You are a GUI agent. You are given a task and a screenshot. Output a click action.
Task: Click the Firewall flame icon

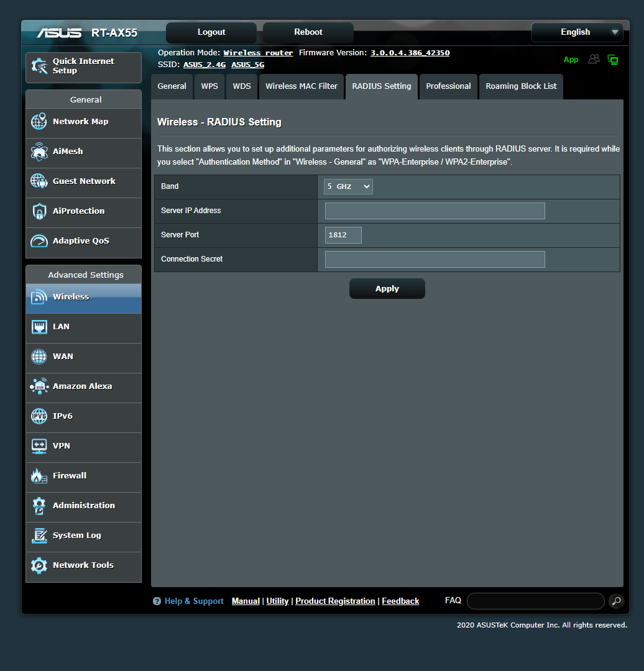click(x=39, y=475)
